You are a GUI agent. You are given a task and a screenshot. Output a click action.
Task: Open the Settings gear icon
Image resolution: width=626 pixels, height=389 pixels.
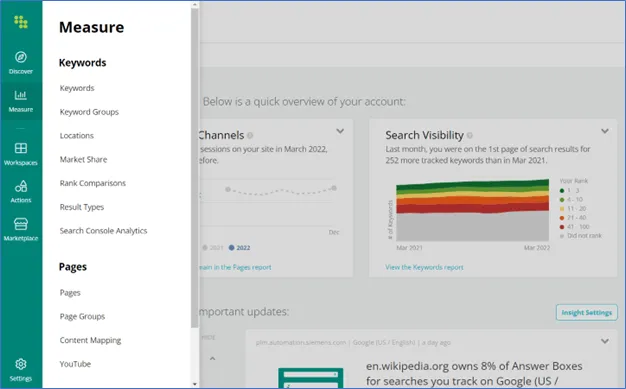[21, 364]
